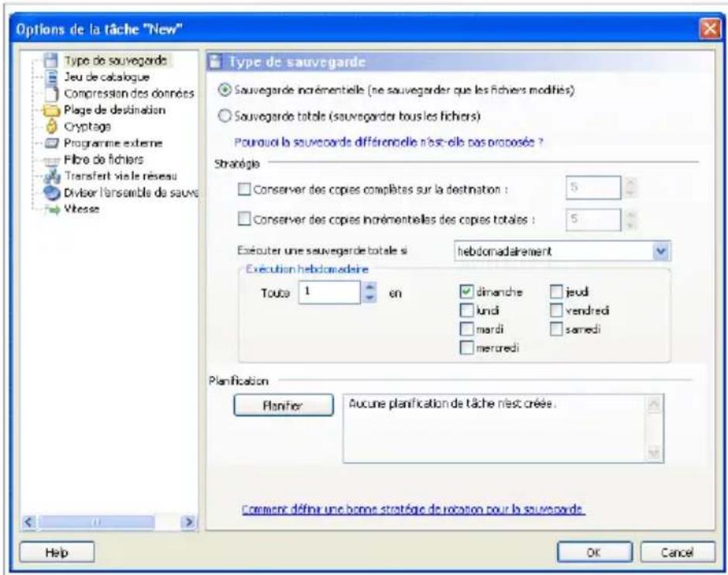Open Vitesse settings
Image resolution: width=728 pixels, height=575 pixels.
pyautogui.click(x=81, y=209)
